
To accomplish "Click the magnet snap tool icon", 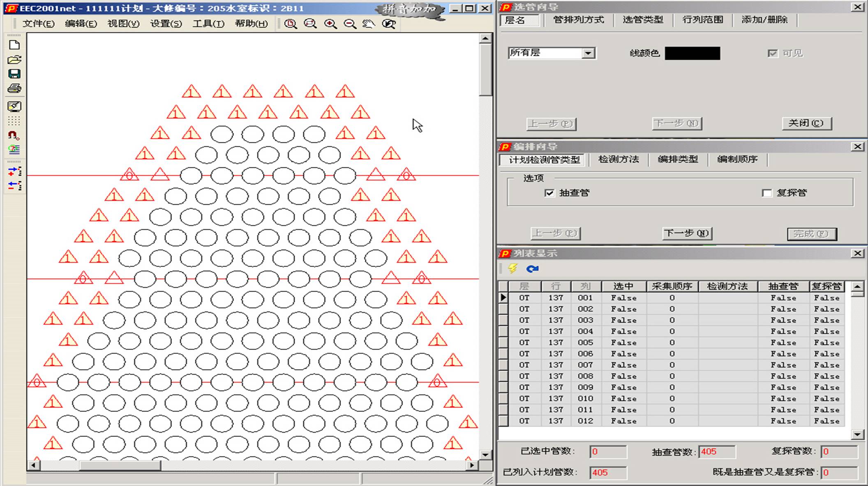I will pos(14,135).
